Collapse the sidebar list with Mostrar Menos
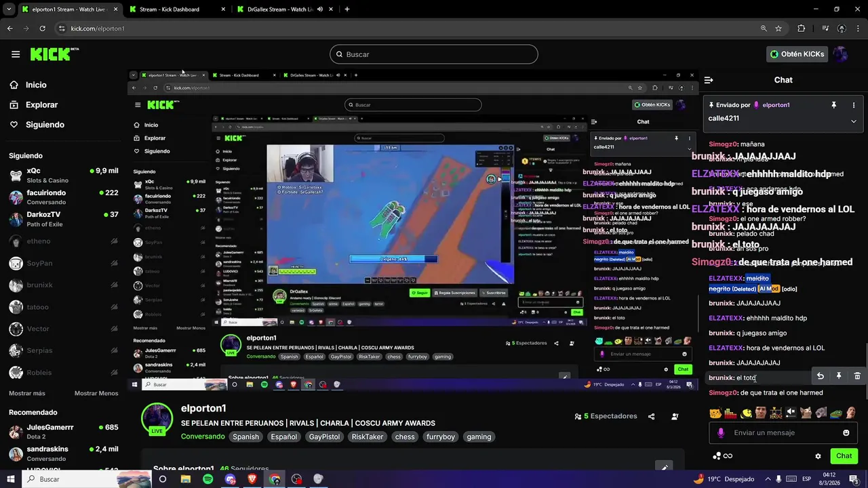The height and width of the screenshot is (488, 868). tap(96, 393)
